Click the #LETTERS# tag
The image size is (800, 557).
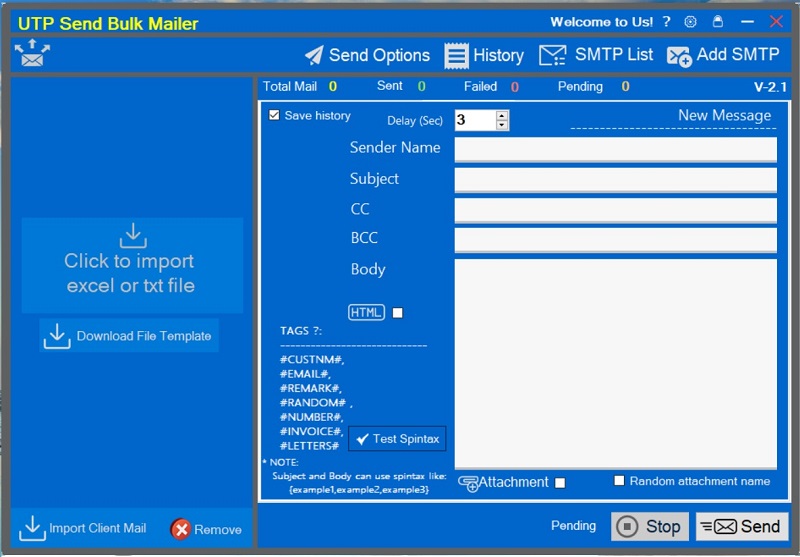309,445
